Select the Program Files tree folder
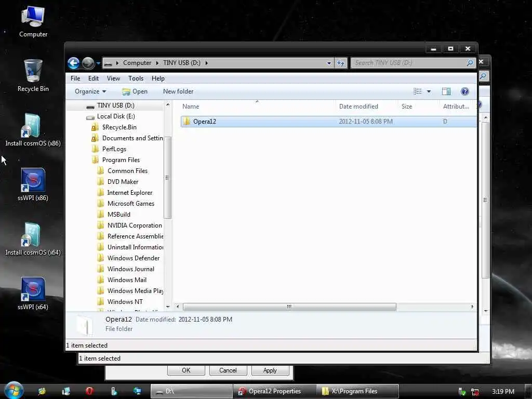This screenshot has height=399, width=532. point(121,160)
